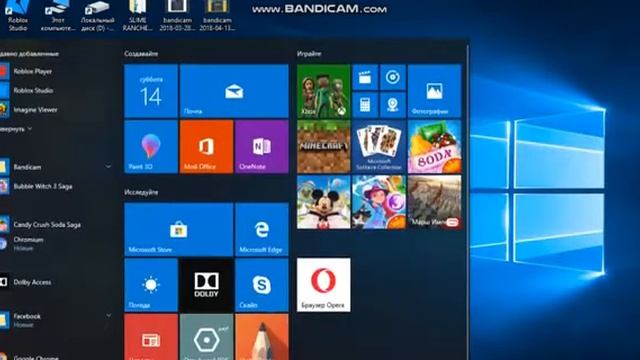Select the Roblox Studio desktop shortcut
Viewport: 640px width, 360px height.
point(18,16)
